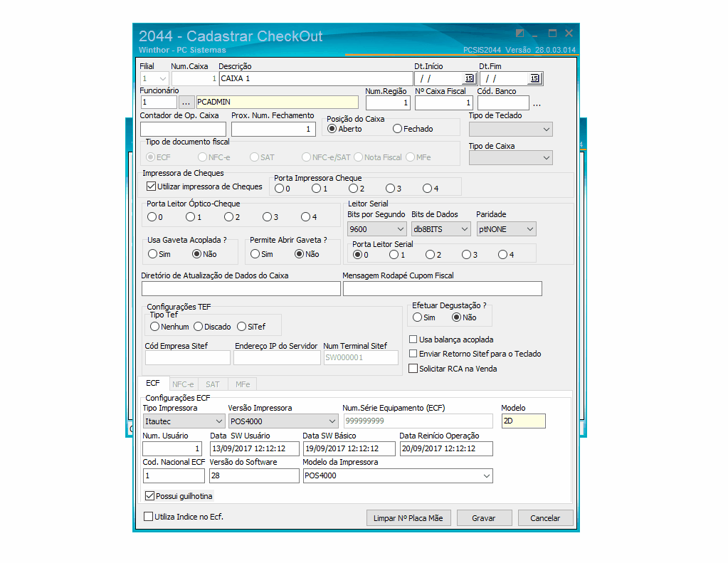Click the Data SW Básico field

[349, 448]
